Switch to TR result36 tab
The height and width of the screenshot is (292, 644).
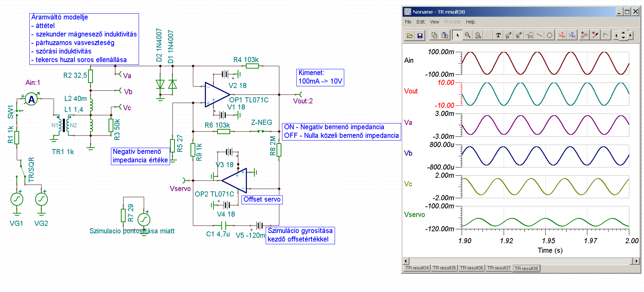click(471, 268)
